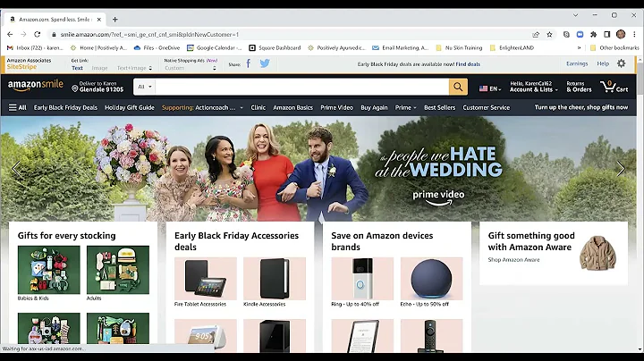Screen dimensions: 644x361
Task: Open the SiteStripe Custom ads dropdown
Action: click(x=191, y=68)
